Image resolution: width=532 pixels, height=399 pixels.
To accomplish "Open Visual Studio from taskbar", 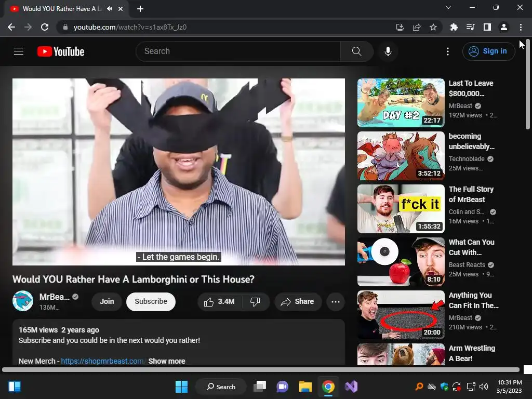I will pos(351,387).
